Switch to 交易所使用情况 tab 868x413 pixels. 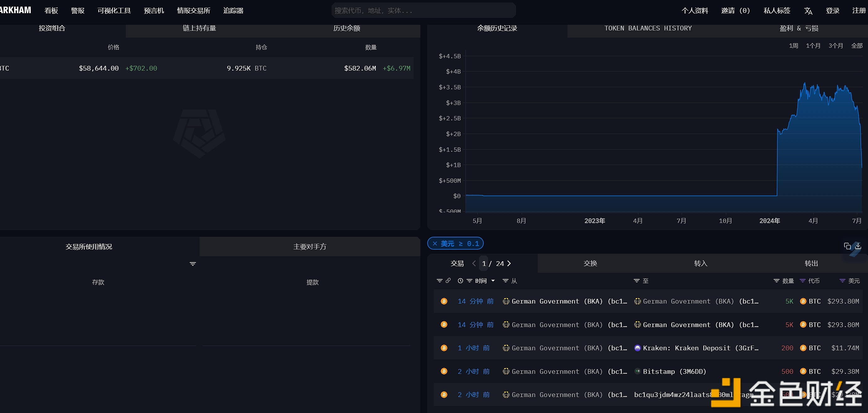[89, 246]
